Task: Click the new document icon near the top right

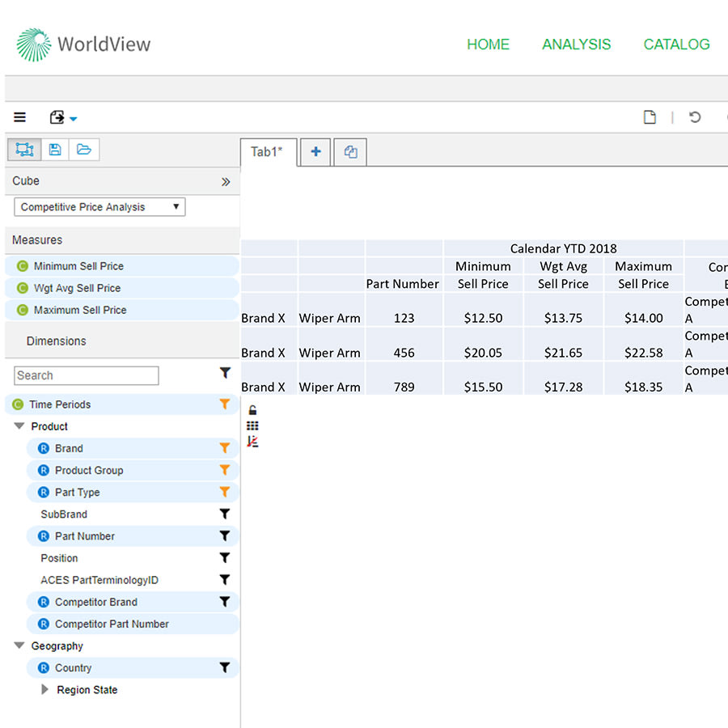Action: [x=650, y=117]
